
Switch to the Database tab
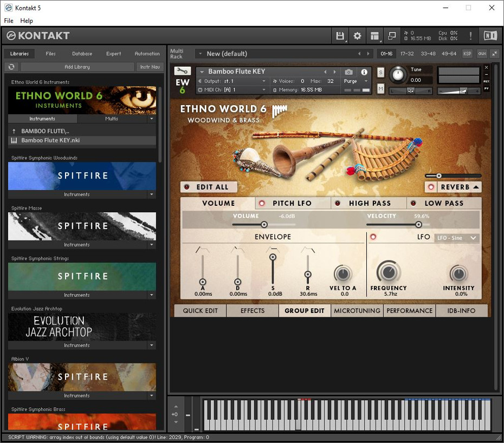pos(82,54)
